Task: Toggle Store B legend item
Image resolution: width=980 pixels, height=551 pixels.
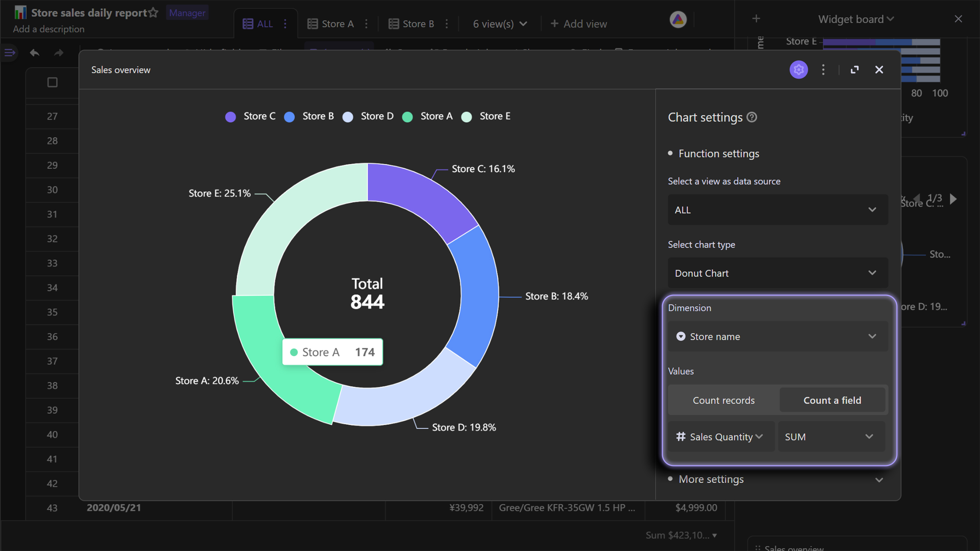Action: click(309, 116)
